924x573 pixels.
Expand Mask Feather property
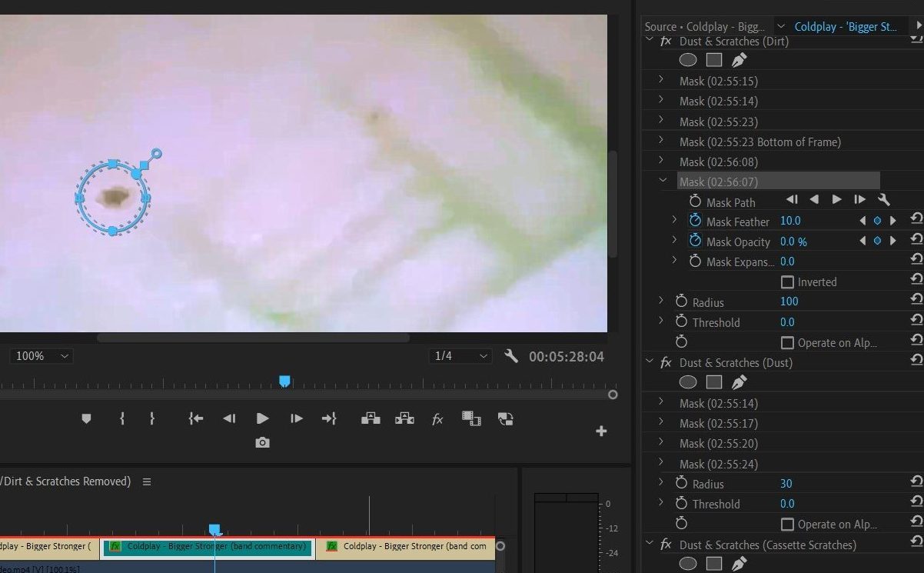point(674,221)
